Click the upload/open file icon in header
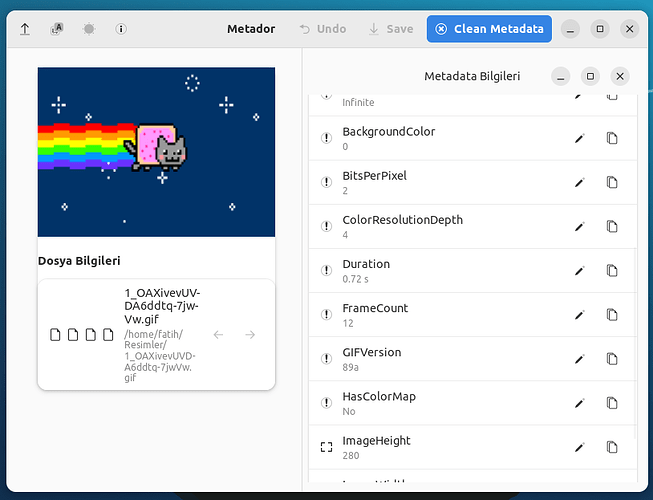 point(25,29)
